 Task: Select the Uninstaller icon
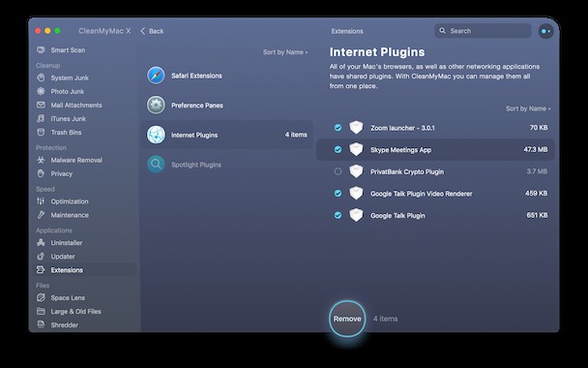(41, 242)
